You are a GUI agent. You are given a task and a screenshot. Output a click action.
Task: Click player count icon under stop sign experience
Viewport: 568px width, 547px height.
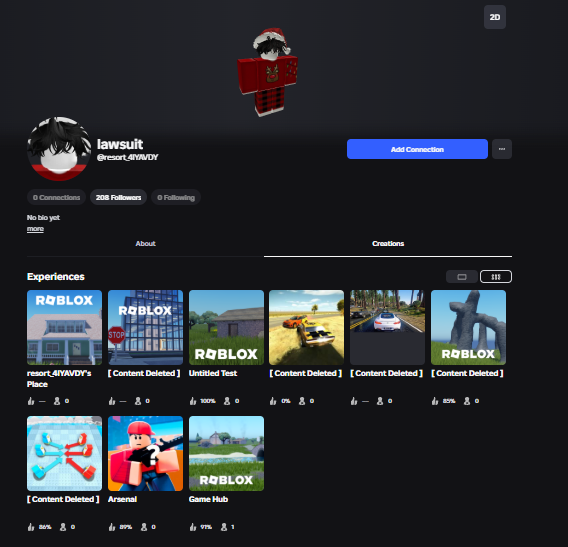click(138, 401)
